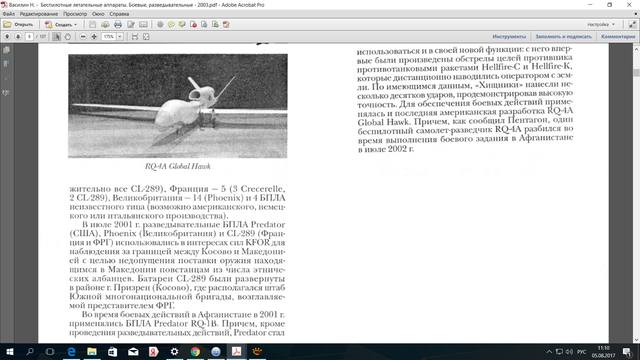Click the system clock in the taskbar
Image resolution: width=640 pixels, height=360 pixels.
click(604, 351)
